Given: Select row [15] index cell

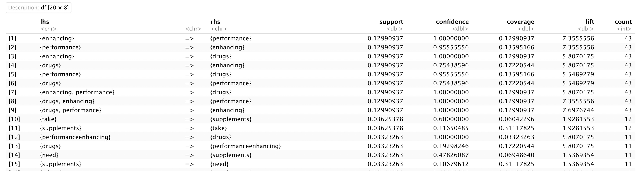Looking at the screenshot, I should pos(14,164).
